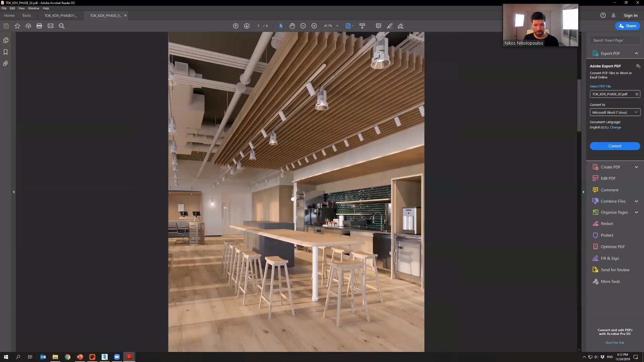
Task: Click the Zoom out minus icon
Action: point(303,26)
